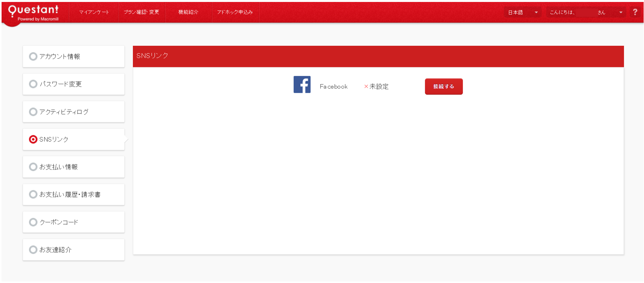Choose クーポンコード in the sidebar
Image resolution: width=644 pixels, height=283 pixels.
[74, 222]
